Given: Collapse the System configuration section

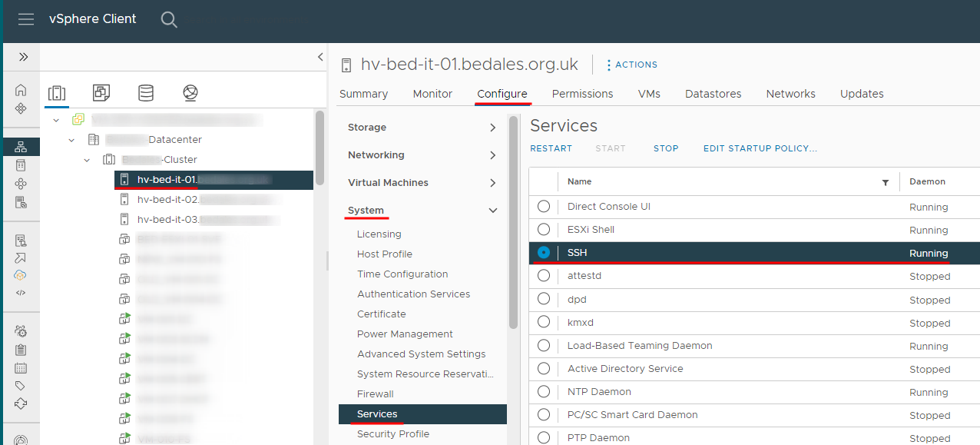Looking at the screenshot, I should [493, 211].
